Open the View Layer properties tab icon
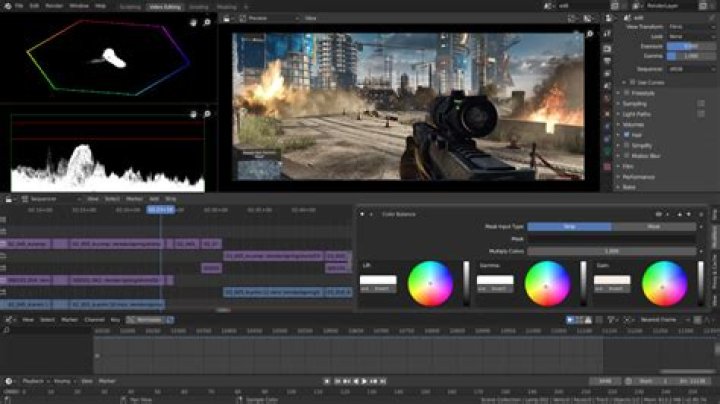 pyautogui.click(x=608, y=73)
